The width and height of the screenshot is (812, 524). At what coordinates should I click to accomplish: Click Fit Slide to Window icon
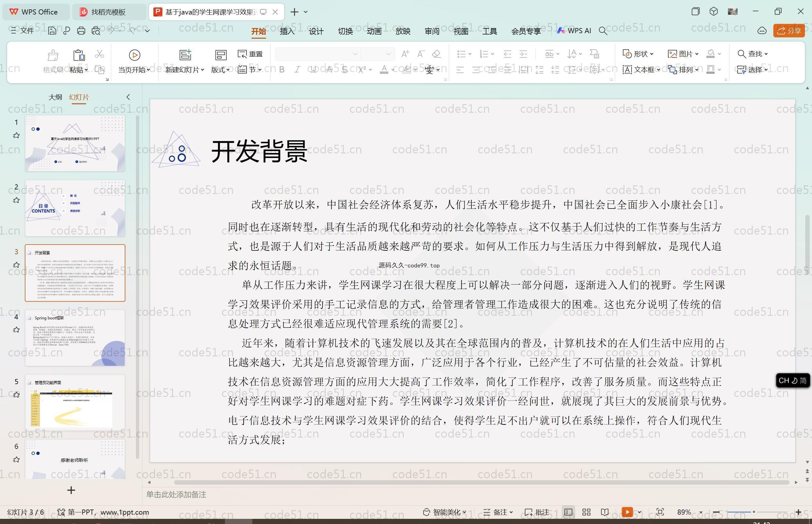(660, 512)
